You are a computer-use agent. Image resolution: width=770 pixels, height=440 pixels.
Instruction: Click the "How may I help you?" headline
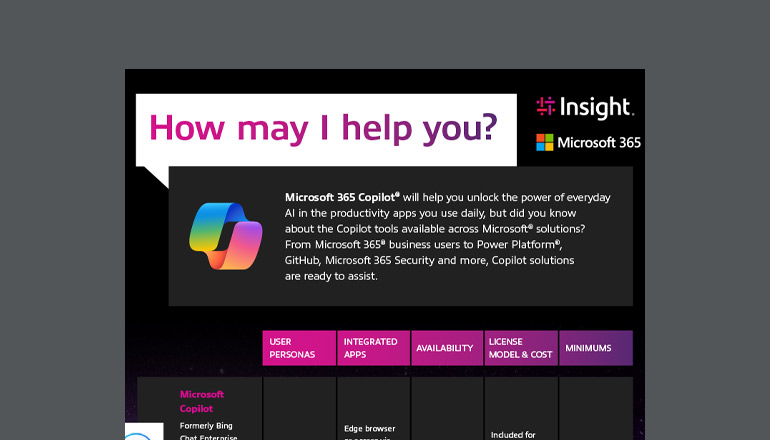pos(323,128)
